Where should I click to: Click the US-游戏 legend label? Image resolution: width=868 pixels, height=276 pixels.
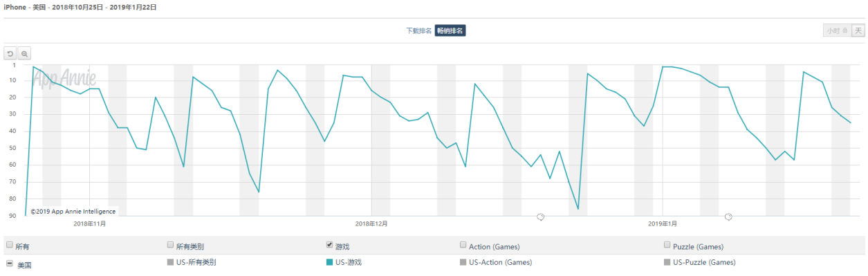349,262
